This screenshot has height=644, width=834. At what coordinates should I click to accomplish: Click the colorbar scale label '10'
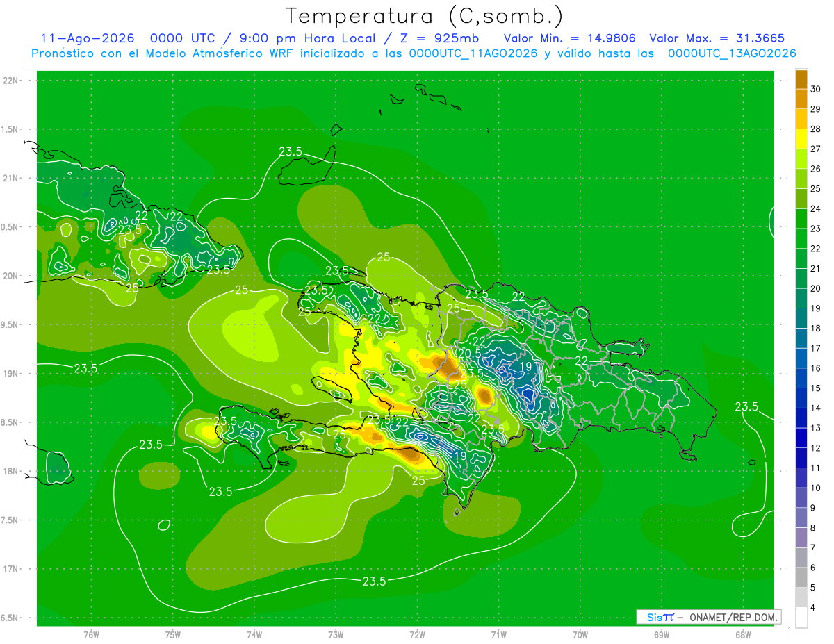(816, 488)
